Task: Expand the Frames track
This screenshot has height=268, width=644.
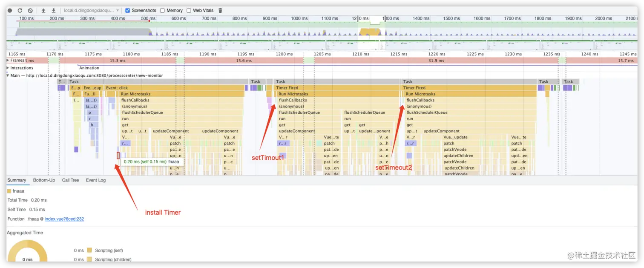Action: click(x=8, y=61)
